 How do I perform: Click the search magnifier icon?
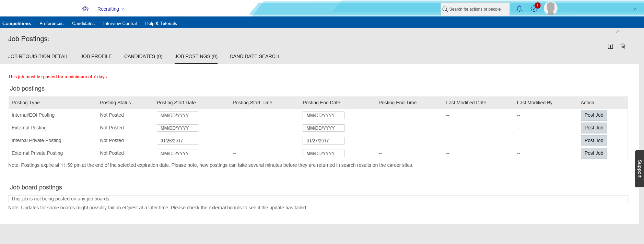point(445,9)
